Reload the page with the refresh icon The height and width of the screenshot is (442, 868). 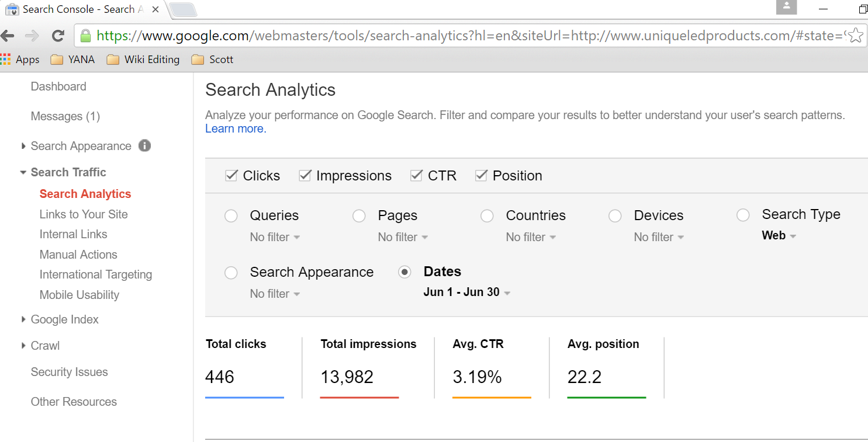point(58,36)
